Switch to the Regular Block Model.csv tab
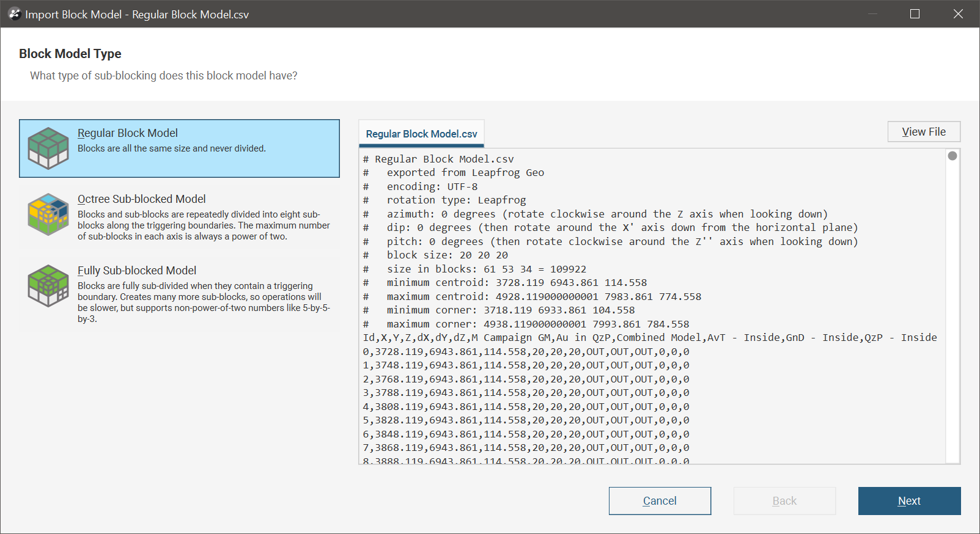The width and height of the screenshot is (980, 534). click(421, 134)
